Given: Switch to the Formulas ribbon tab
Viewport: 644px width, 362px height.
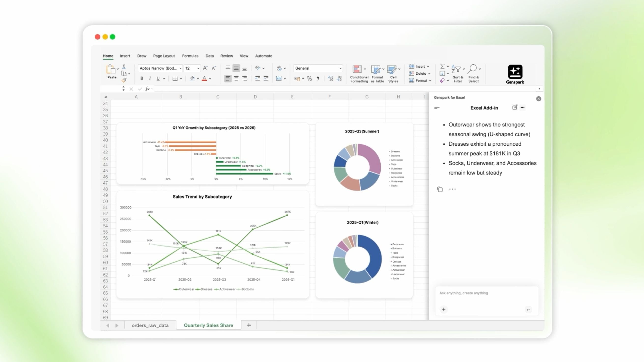Looking at the screenshot, I should pos(190,56).
